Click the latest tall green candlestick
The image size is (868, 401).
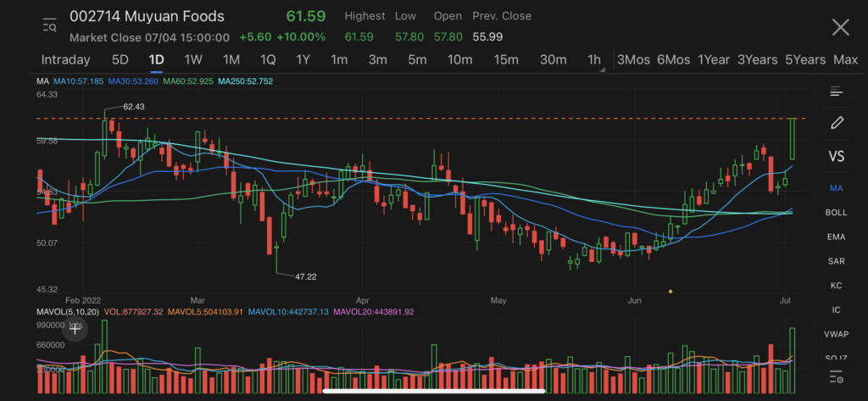[793, 138]
